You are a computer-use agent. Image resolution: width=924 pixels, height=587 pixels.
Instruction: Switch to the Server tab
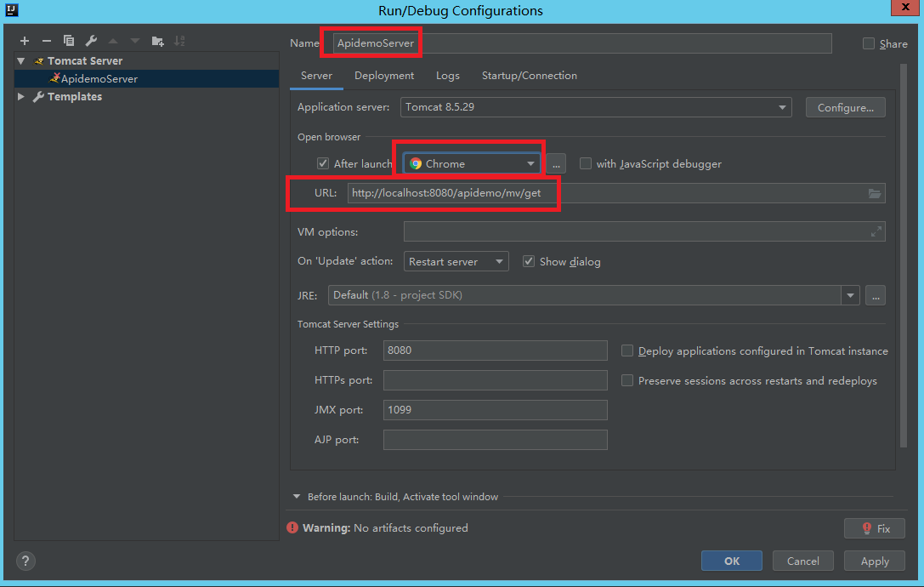point(316,76)
